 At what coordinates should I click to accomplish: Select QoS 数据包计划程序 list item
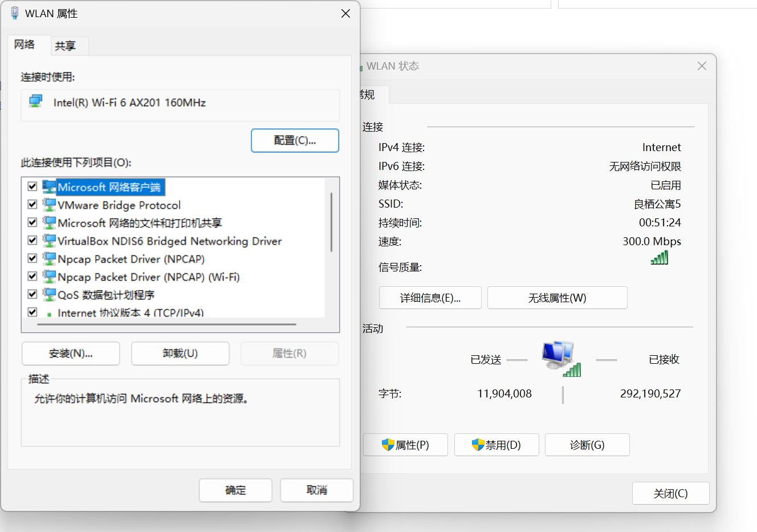coord(106,295)
